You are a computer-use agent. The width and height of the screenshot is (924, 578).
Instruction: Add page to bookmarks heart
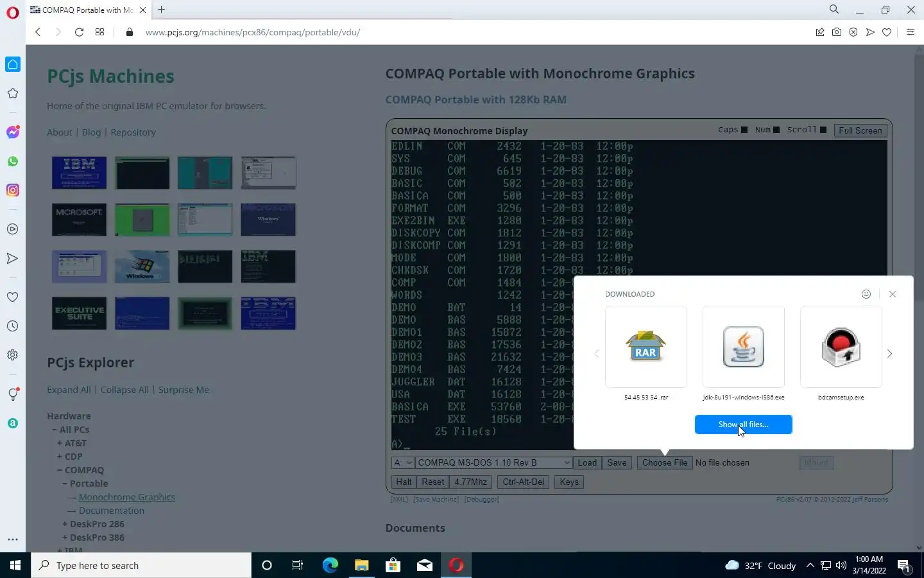coord(887,32)
